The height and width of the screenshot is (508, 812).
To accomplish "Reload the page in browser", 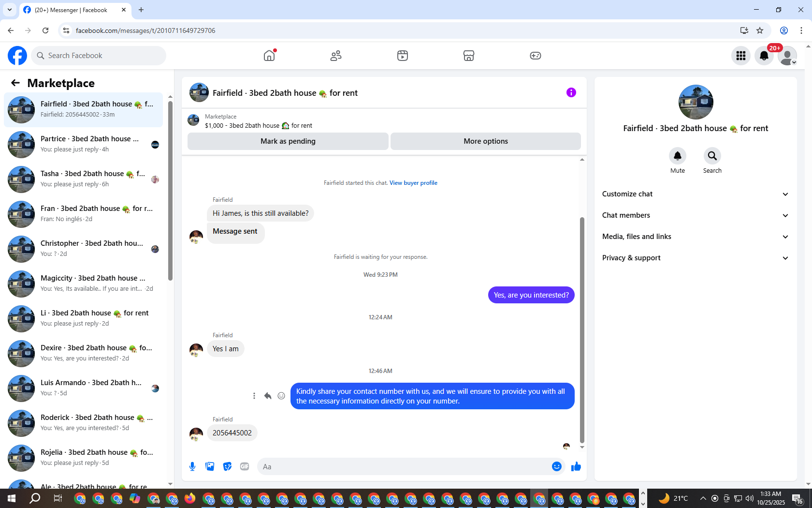I will [x=45, y=30].
